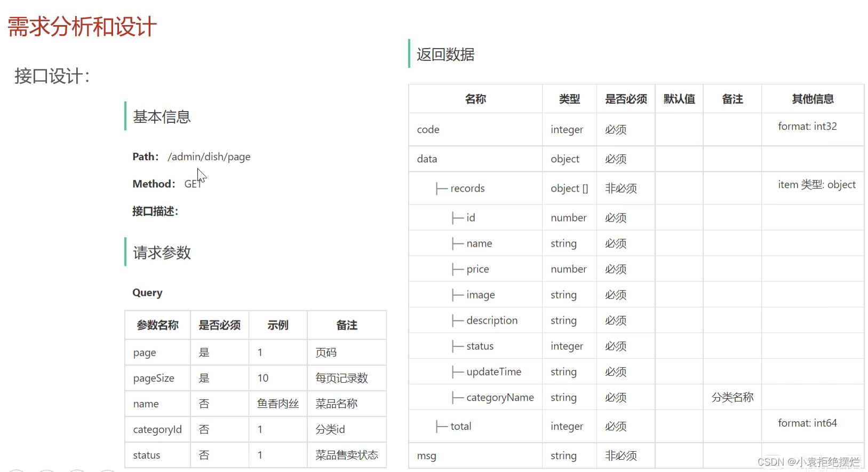Click the example value 10 for pageSize
This screenshot has height=472, width=868.
pyautogui.click(x=263, y=378)
